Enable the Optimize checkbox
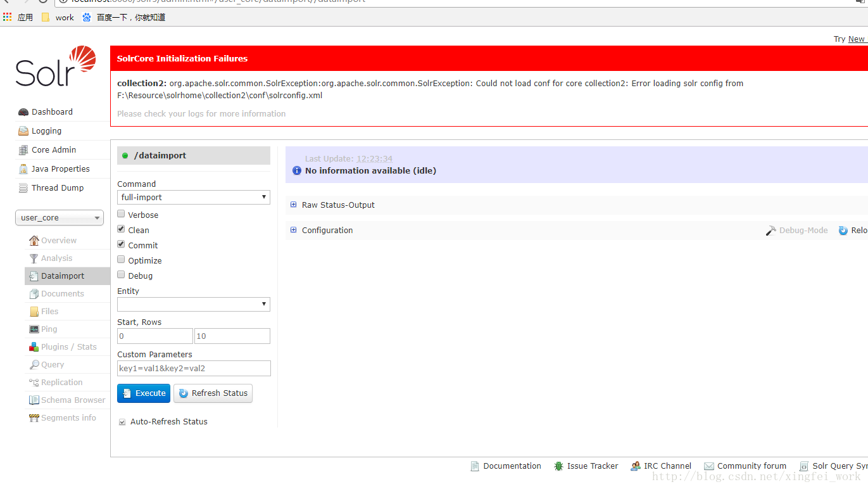868x489 pixels. (121, 260)
